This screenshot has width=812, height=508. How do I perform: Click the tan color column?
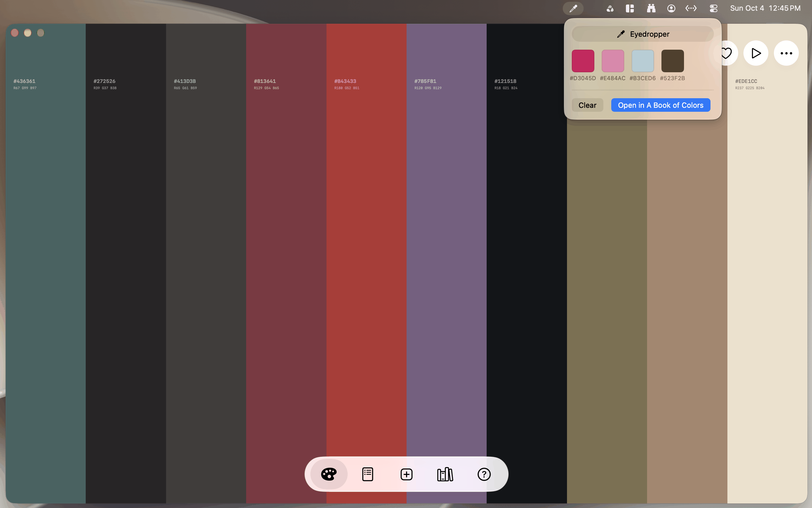[687, 311]
